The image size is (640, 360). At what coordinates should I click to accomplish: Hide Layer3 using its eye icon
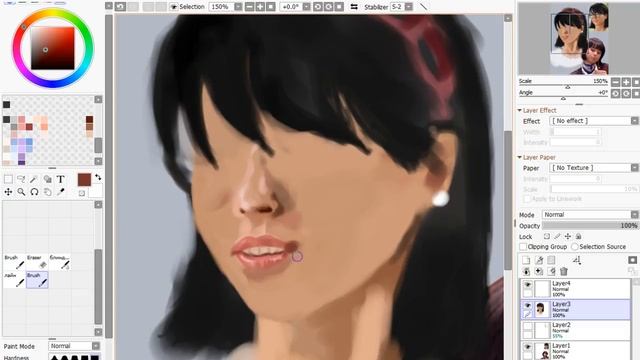pos(527,305)
